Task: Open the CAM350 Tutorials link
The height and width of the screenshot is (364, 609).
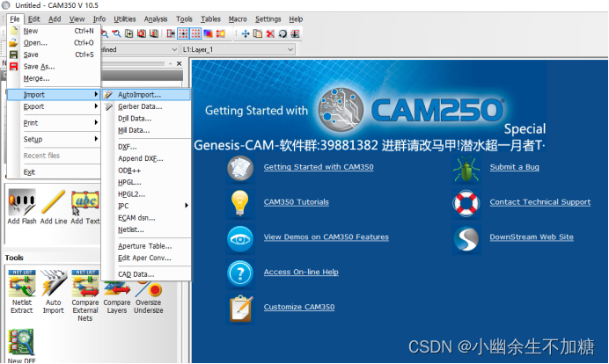Action: pos(297,202)
